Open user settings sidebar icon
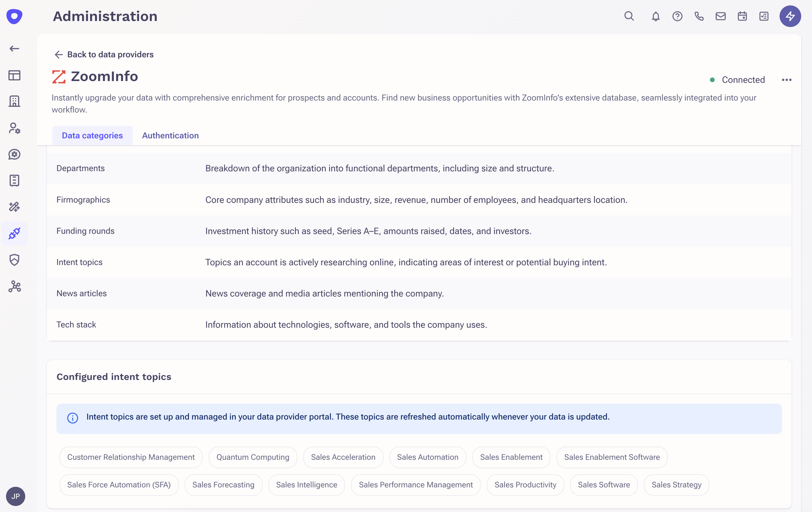The width and height of the screenshot is (812, 512). pos(14,128)
